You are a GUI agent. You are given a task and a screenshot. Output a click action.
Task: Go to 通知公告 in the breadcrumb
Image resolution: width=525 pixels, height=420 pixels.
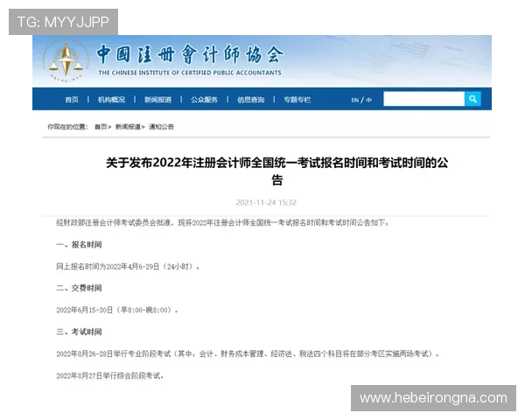161,127
